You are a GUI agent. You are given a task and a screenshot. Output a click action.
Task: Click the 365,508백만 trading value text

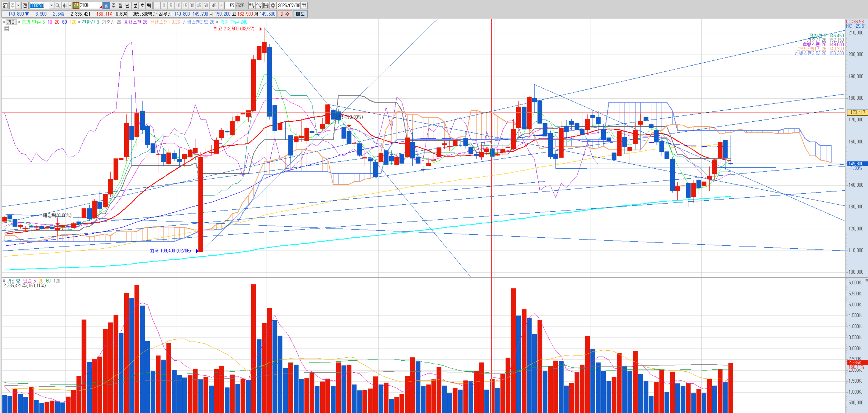click(x=145, y=14)
